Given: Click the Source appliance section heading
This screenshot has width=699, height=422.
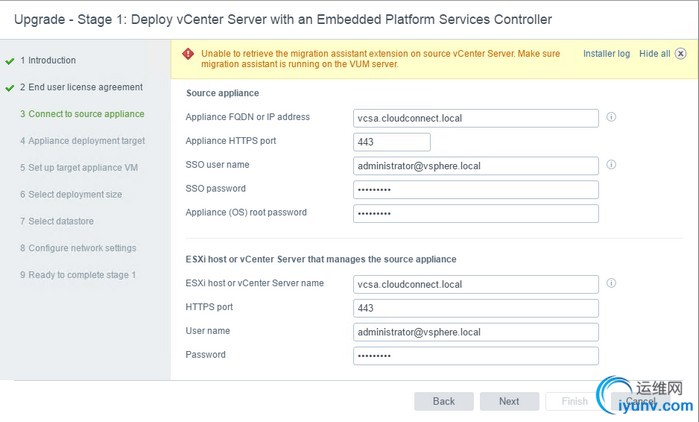Looking at the screenshot, I should pyautogui.click(x=222, y=93).
